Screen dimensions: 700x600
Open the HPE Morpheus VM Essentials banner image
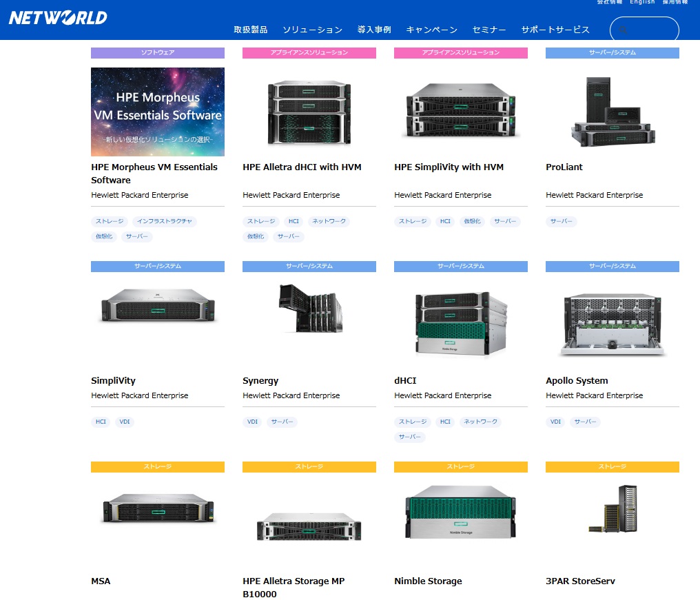158,112
